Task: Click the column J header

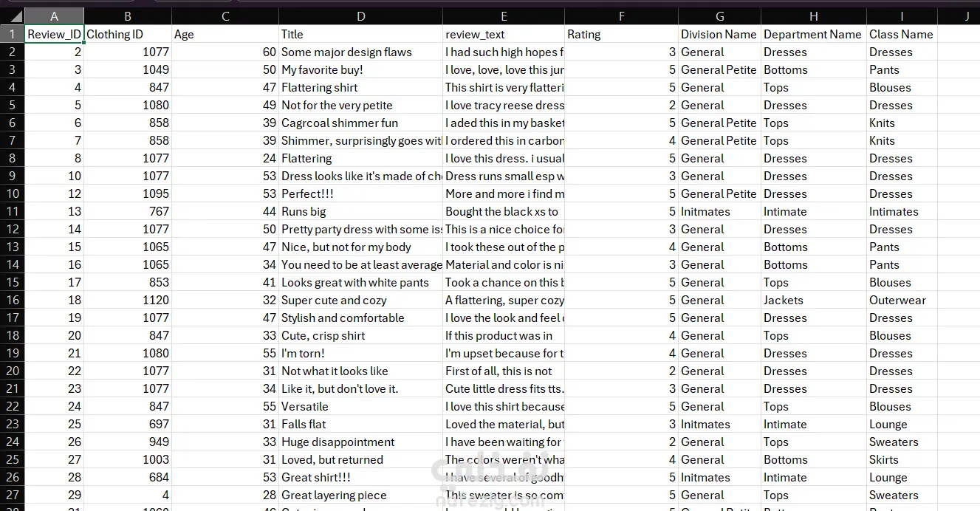Action: click(x=967, y=16)
